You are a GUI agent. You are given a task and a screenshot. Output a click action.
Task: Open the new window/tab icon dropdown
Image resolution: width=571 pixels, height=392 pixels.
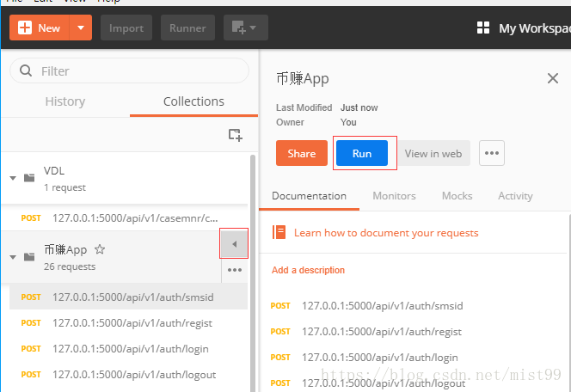point(246,28)
